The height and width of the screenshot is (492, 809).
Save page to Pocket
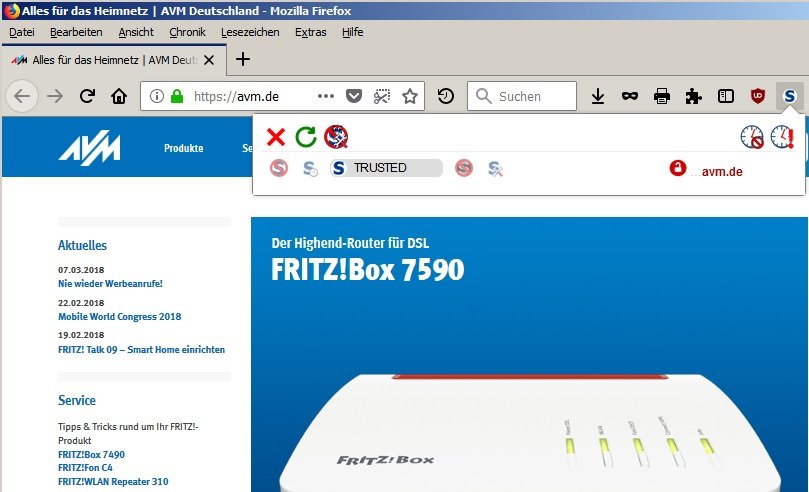point(354,96)
